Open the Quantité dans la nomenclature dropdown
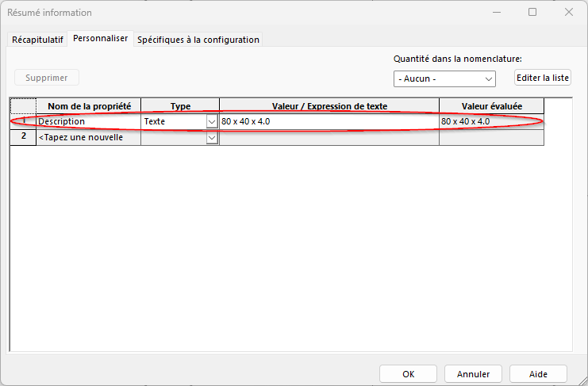The image size is (588, 386). point(444,79)
